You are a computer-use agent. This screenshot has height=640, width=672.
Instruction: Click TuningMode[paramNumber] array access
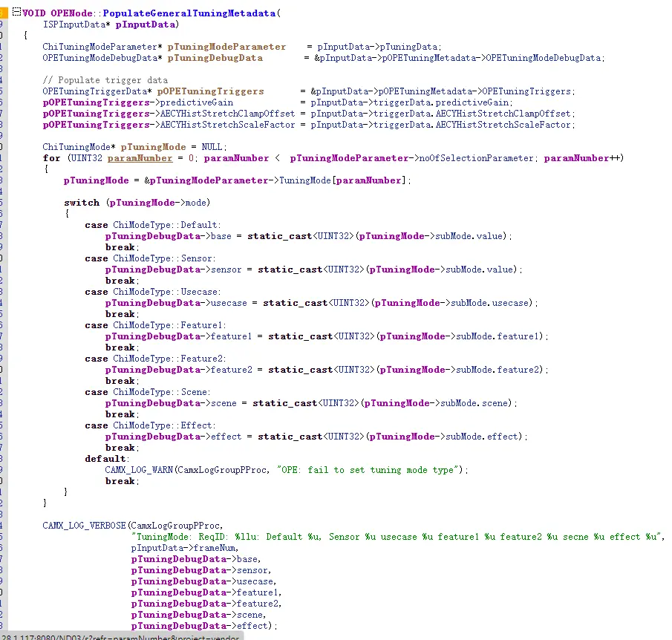342,180
